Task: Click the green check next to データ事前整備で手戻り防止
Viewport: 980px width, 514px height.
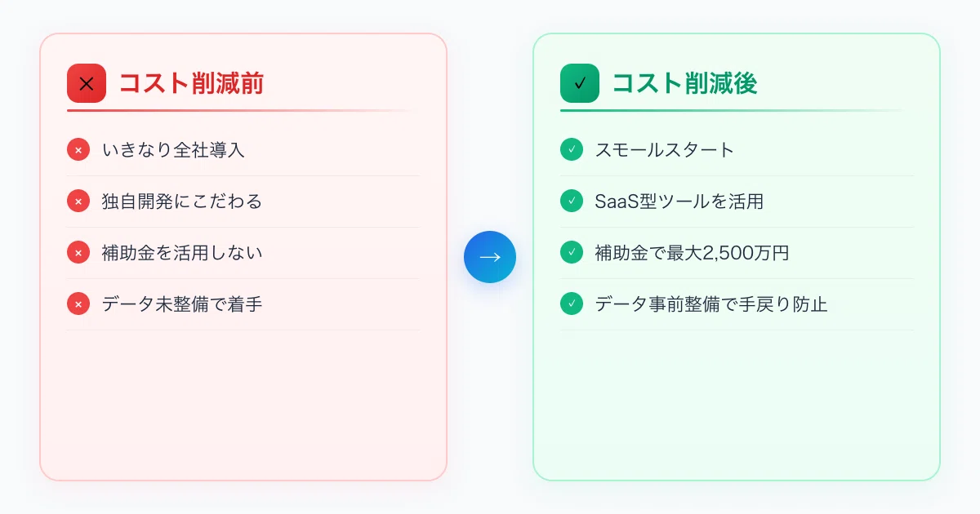Action: (x=572, y=304)
